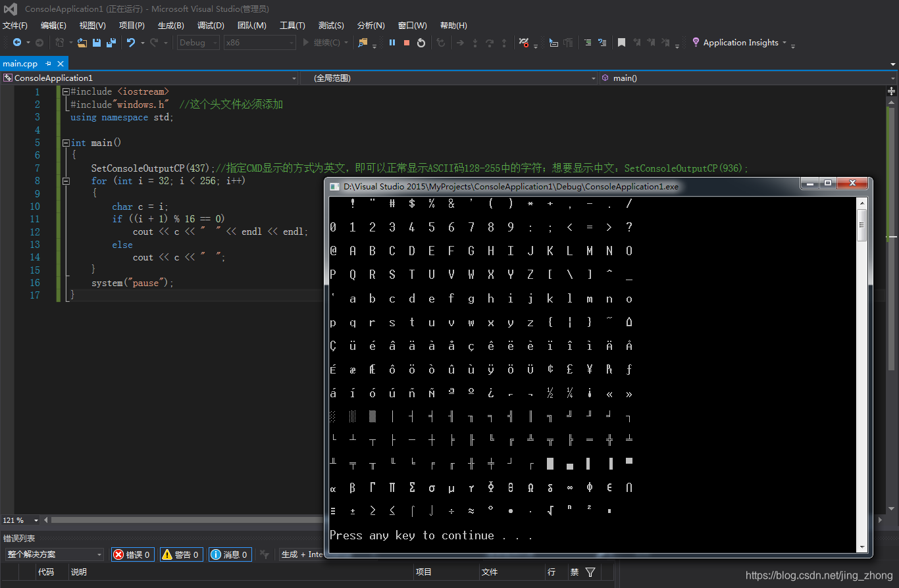
Task: Open the 调试(D) menu
Action: 211,26
